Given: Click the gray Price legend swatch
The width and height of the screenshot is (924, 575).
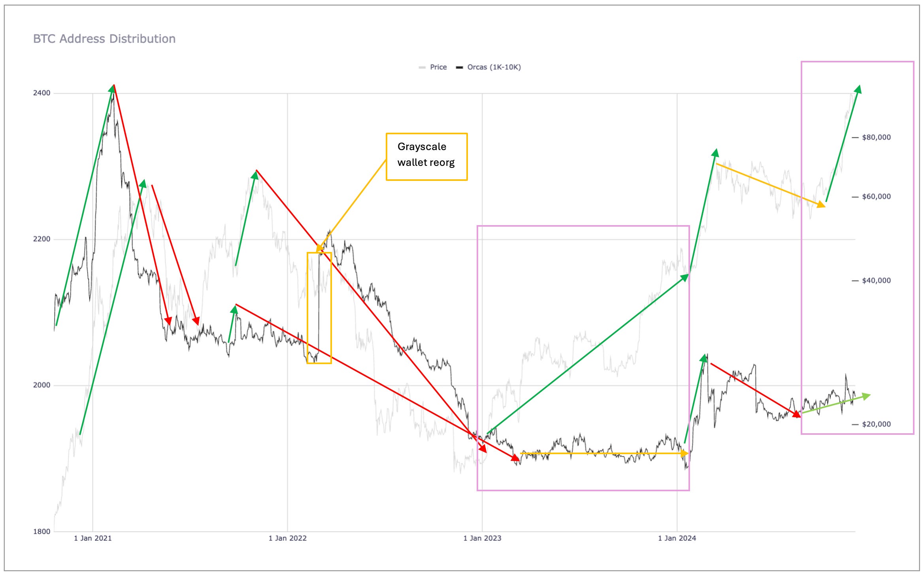Looking at the screenshot, I should click(x=422, y=68).
